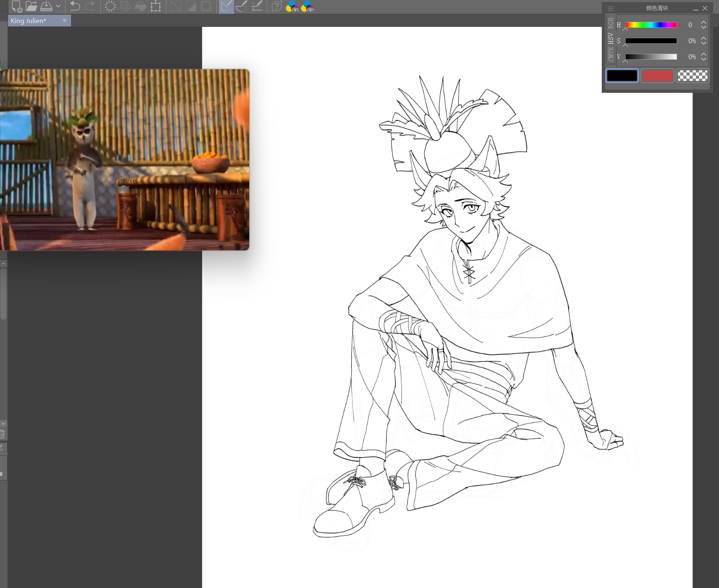Click the Scale/Rotate transform icon

click(x=156, y=6)
